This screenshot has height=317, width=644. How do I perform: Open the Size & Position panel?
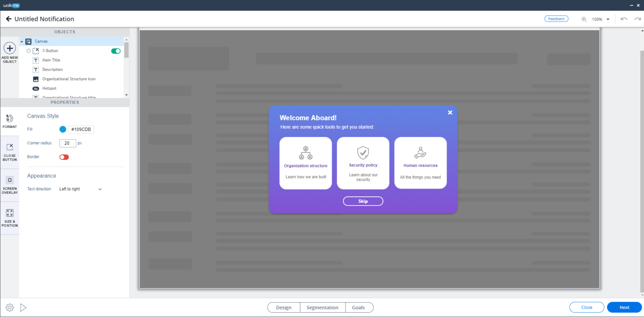click(x=10, y=218)
